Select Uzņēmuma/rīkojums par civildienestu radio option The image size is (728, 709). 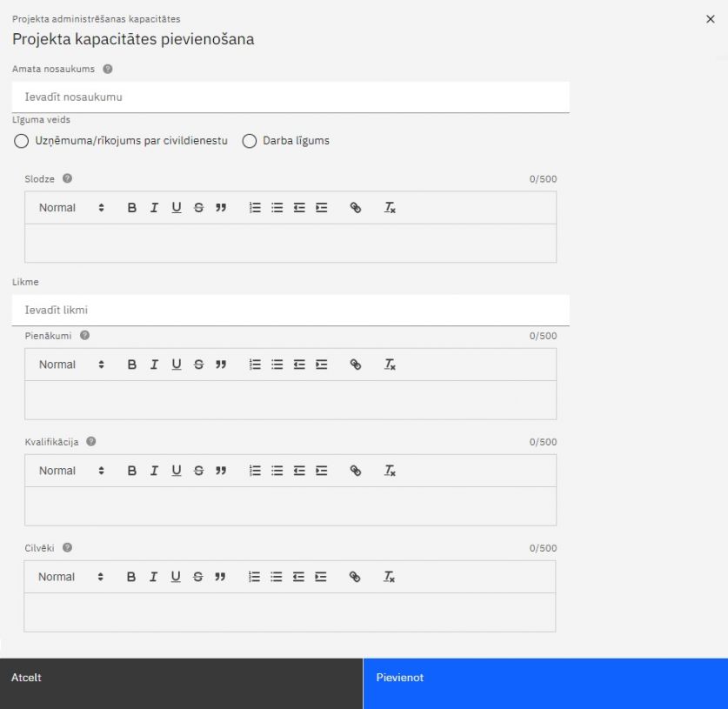[21, 141]
